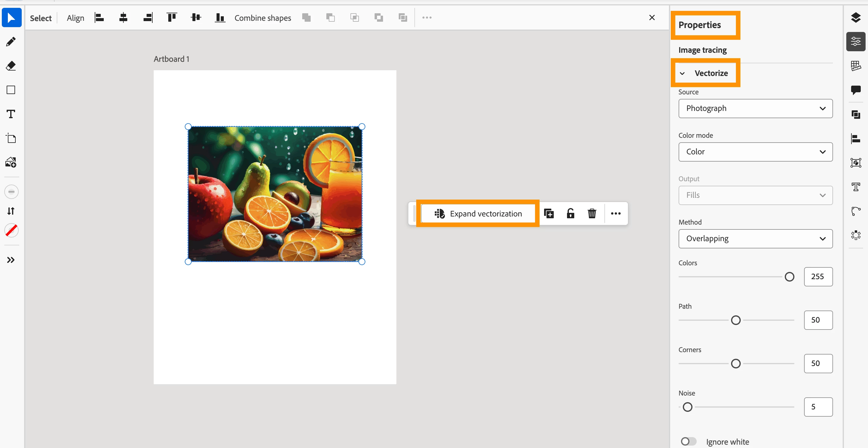Click the Noise value input field
Viewport: 868px width, 448px height.
(818, 407)
